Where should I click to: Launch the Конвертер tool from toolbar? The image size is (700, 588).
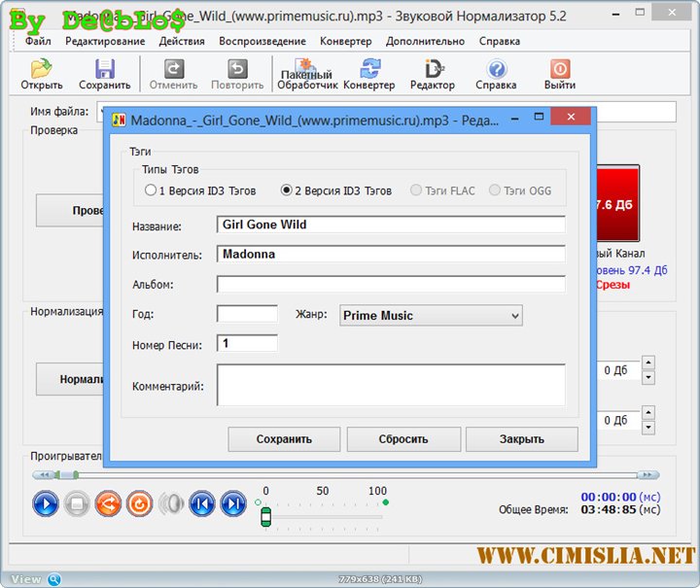click(x=369, y=69)
